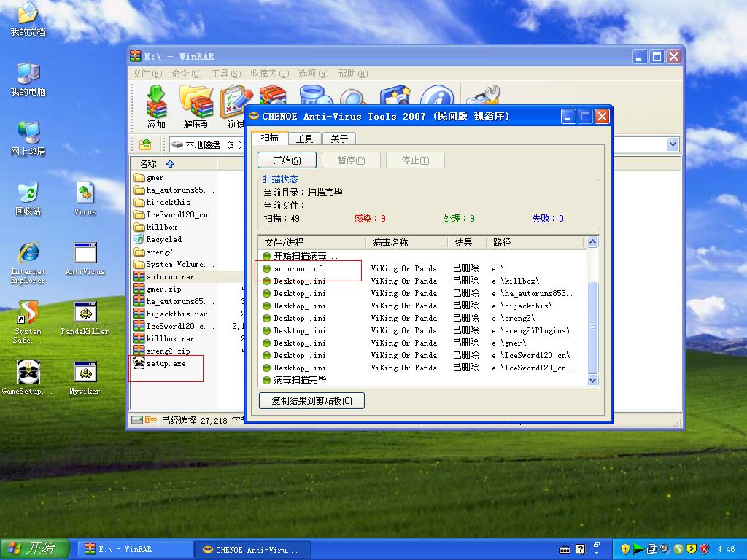The height and width of the screenshot is (560, 747).
Task: Click 复制结果到剪贴板 copy results button
Action: coord(311,401)
